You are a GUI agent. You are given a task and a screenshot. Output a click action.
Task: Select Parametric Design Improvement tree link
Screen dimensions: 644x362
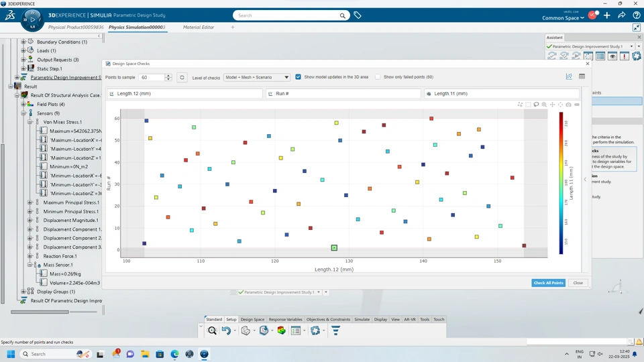point(66,78)
